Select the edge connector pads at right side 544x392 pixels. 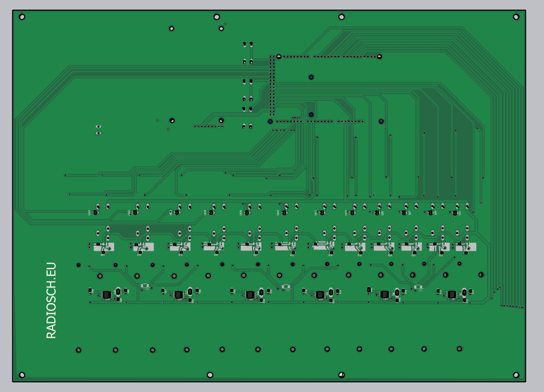(512, 306)
